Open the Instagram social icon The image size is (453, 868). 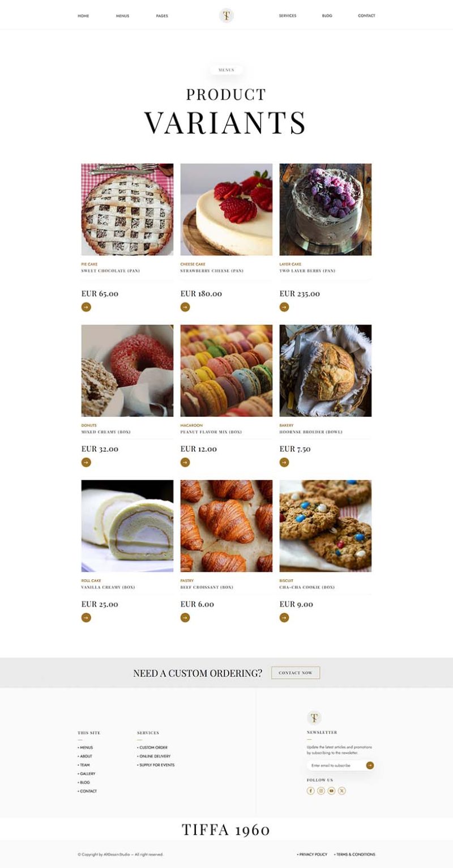pyautogui.click(x=321, y=790)
